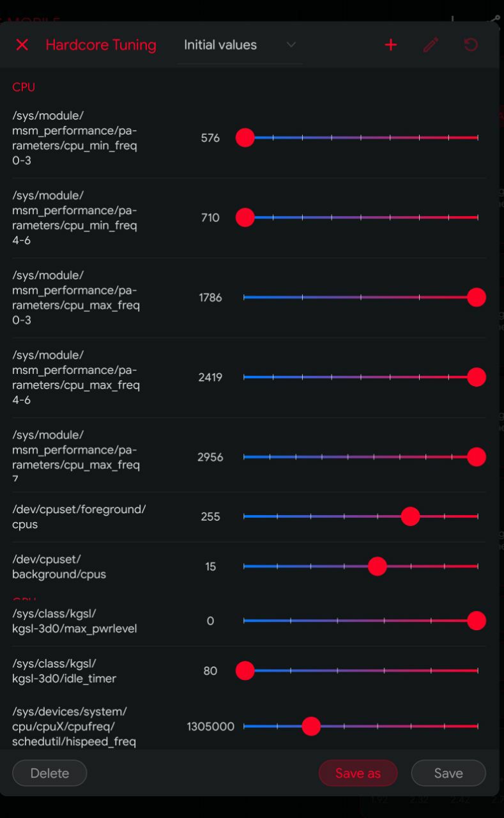Save the current tuning values

[448, 773]
